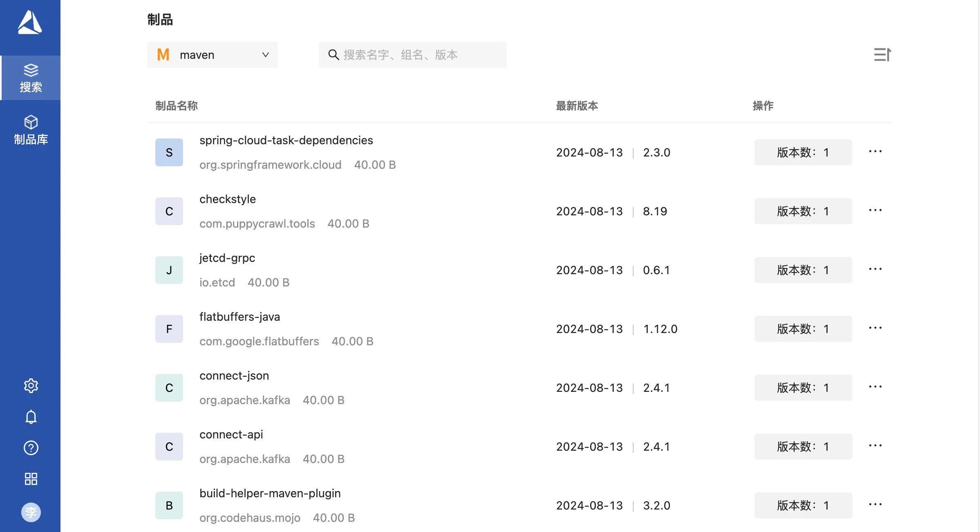Click 版本数 button for connect-api
The image size is (980, 532).
click(803, 447)
